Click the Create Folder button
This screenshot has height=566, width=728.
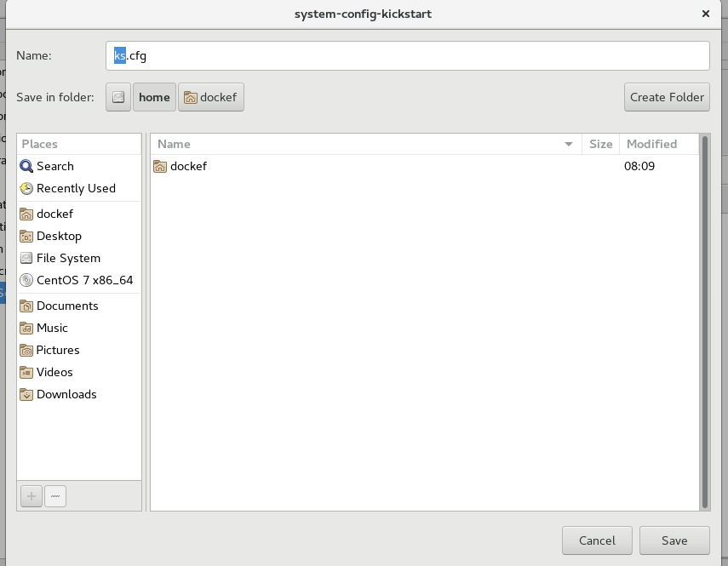point(668,97)
